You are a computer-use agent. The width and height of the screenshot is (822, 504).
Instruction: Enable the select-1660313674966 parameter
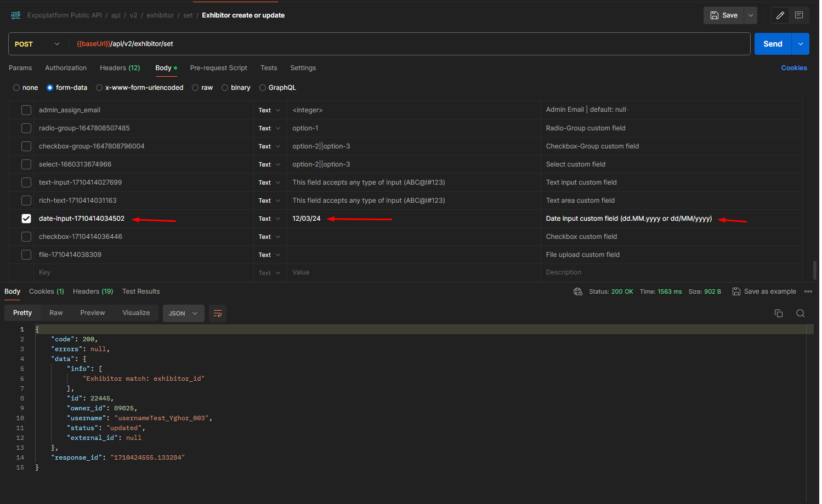click(x=26, y=164)
